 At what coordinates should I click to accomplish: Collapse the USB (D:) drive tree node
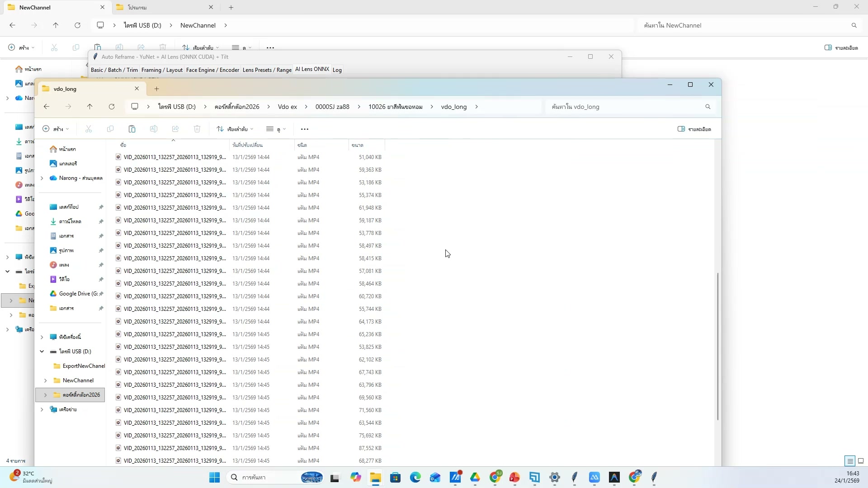(x=42, y=352)
